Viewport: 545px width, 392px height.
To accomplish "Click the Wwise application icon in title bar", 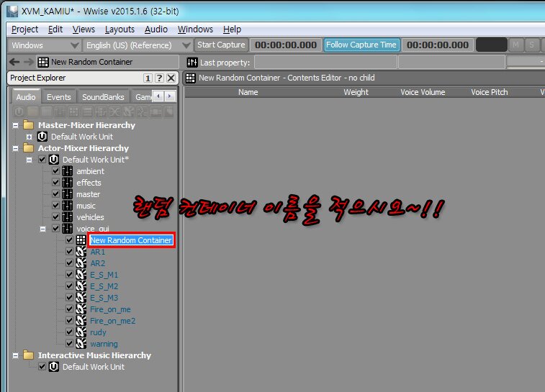I will pyautogui.click(x=12, y=11).
